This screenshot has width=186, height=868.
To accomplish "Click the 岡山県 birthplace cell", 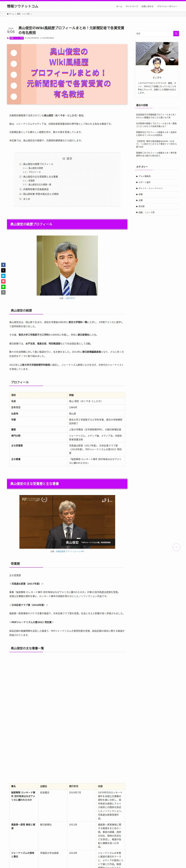I will pyautogui.click(x=96, y=413).
